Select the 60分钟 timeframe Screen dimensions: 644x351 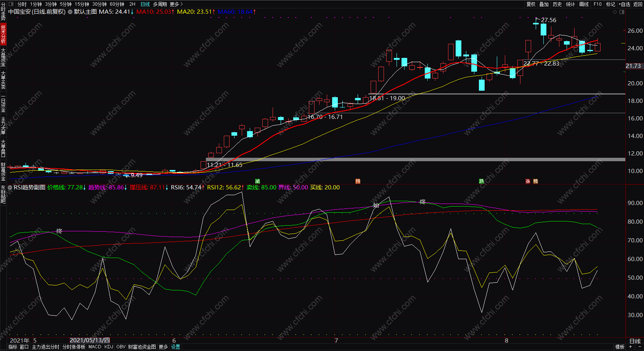(117, 4)
